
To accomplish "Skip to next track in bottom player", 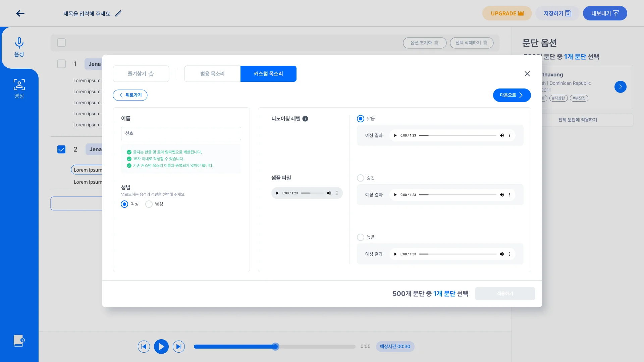I will 179,346.
